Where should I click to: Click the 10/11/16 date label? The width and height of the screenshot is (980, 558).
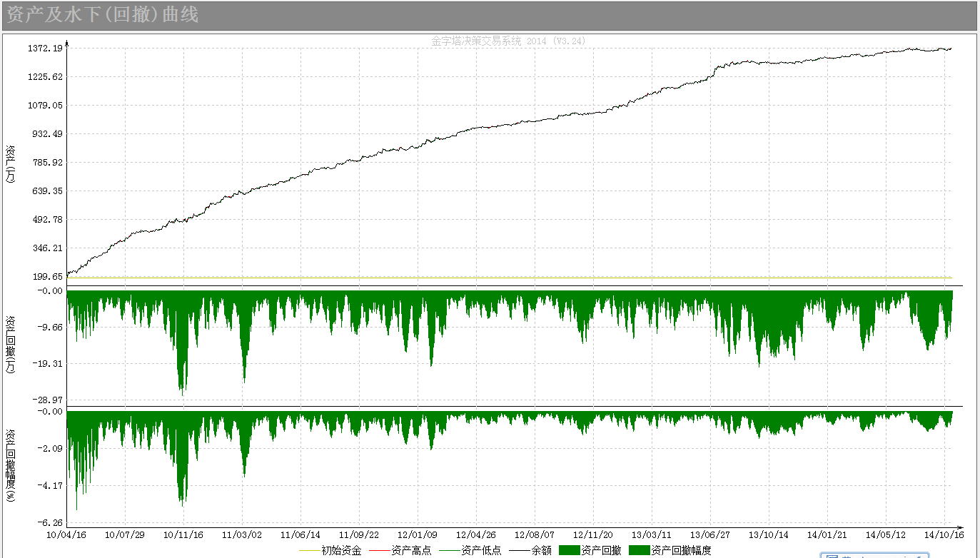click(183, 534)
